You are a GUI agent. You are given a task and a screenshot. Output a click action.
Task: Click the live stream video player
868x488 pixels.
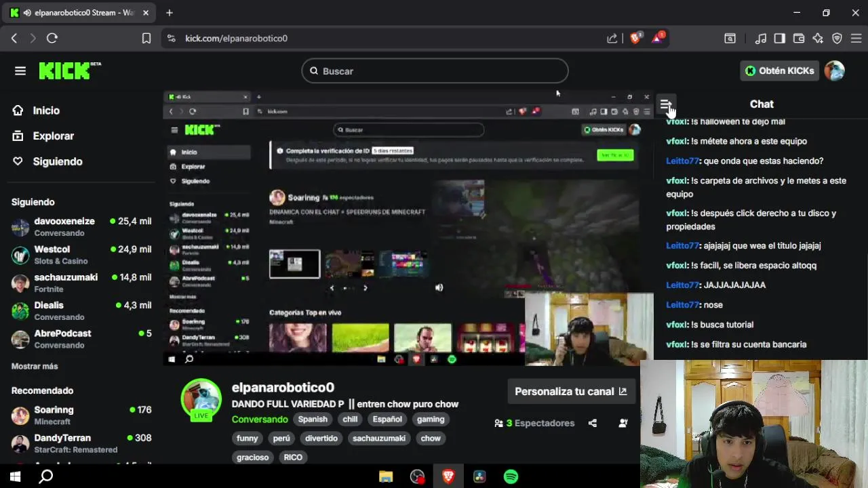[408, 228]
